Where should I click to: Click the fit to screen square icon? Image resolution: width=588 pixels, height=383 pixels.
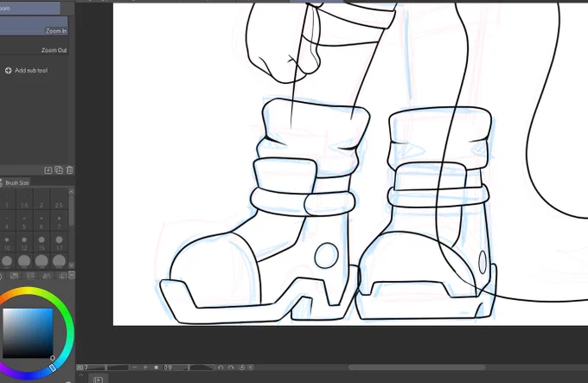pos(156,367)
